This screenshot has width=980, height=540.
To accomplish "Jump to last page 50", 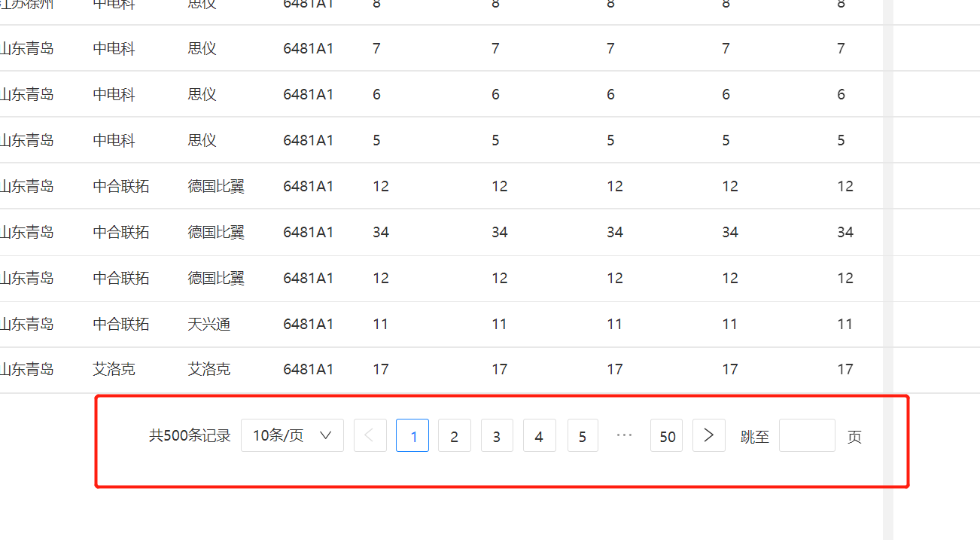I will pyautogui.click(x=667, y=435).
